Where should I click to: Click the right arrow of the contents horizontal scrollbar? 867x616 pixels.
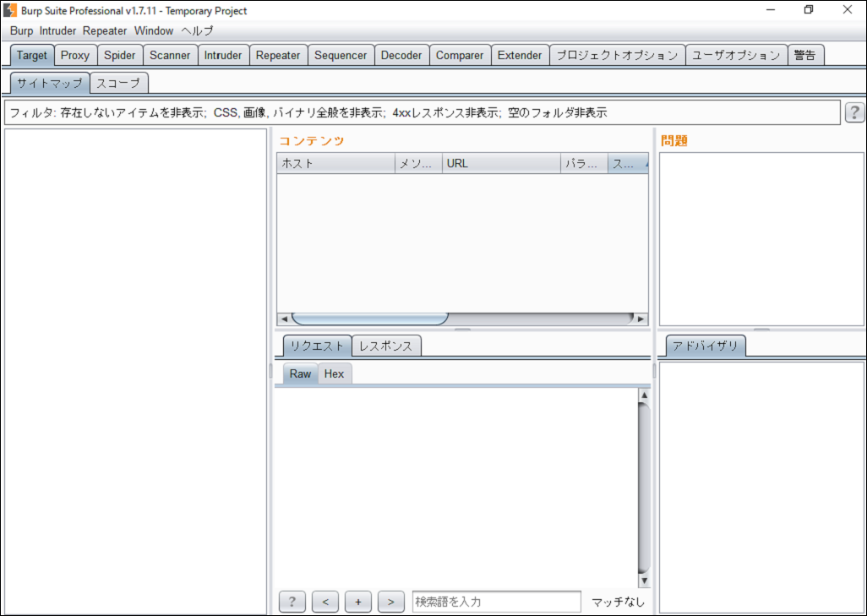coord(641,319)
